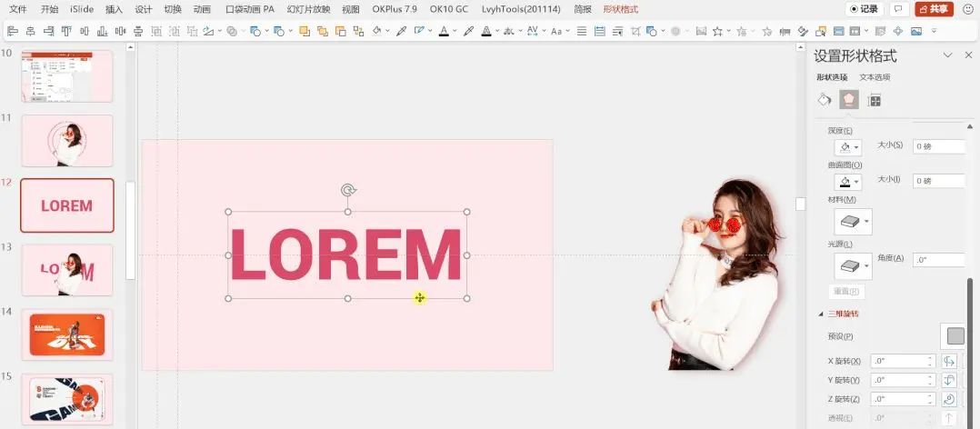Open the OKPlus 7.9 tab
The width and height of the screenshot is (980, 429).
tap(395, 9)
